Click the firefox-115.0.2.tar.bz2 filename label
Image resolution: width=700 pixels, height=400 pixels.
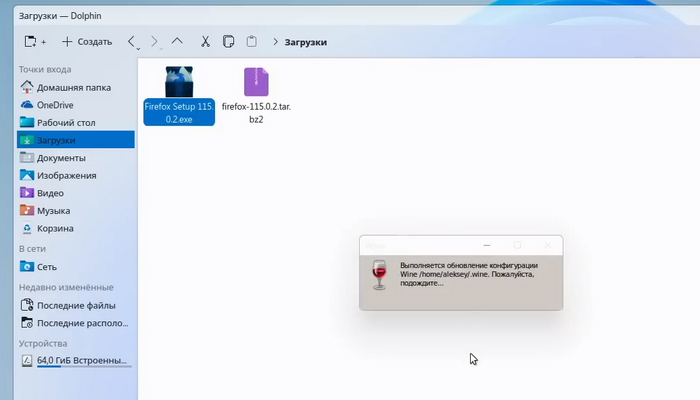coord(256,112)
